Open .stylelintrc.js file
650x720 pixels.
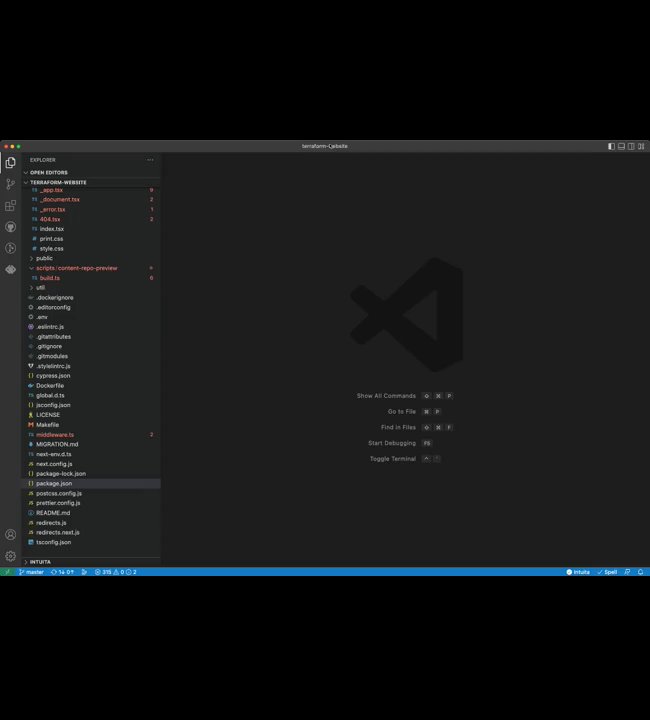[x=91, y=366]
